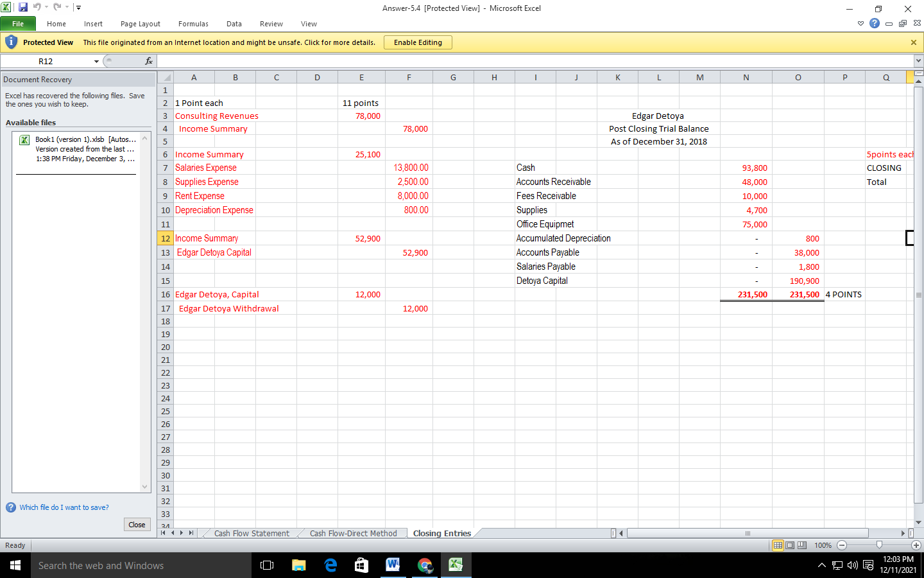Select column N header
The width and height of the screenshot is (924, 578).
coord(746,77)
